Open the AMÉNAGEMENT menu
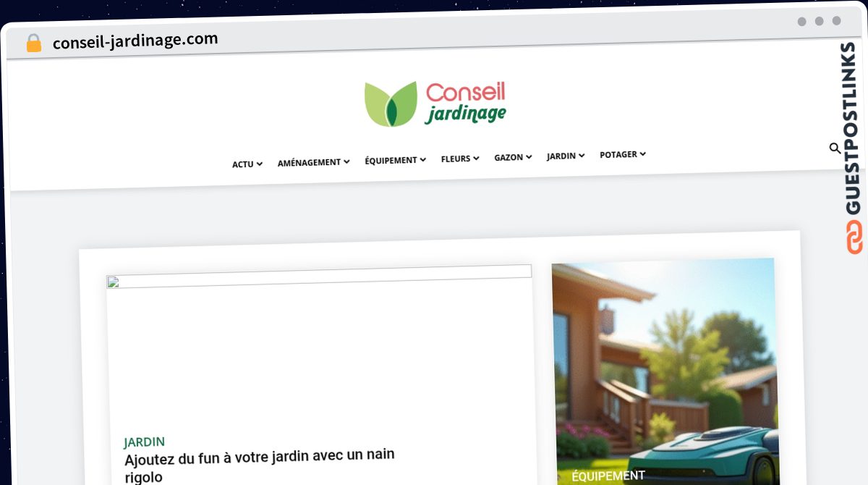Image resolution: width=868 pixels, height=485 pixels. [313, 162]
